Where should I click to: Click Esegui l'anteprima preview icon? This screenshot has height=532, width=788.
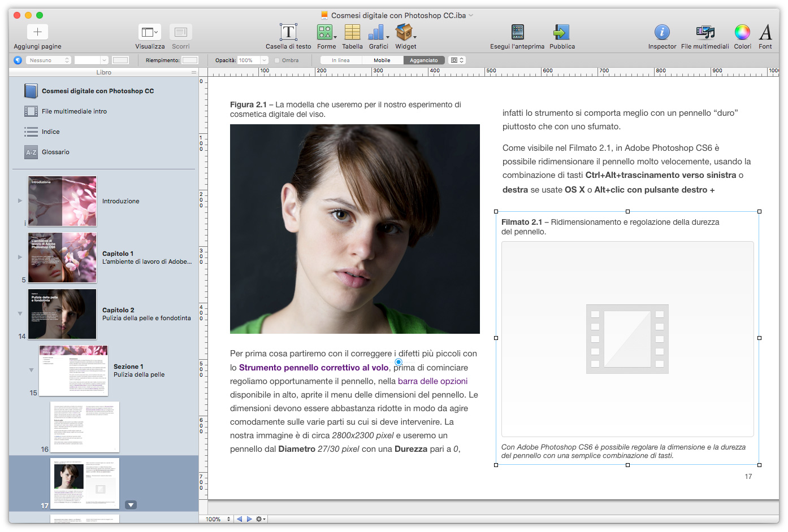click(x=517, y=32)
